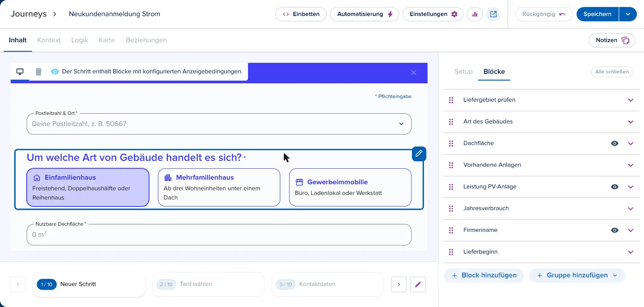Grab drag handle of Jahresverbrauch block
The width and height of the screenshot is (644, 307).
click(x=451, y=208)
